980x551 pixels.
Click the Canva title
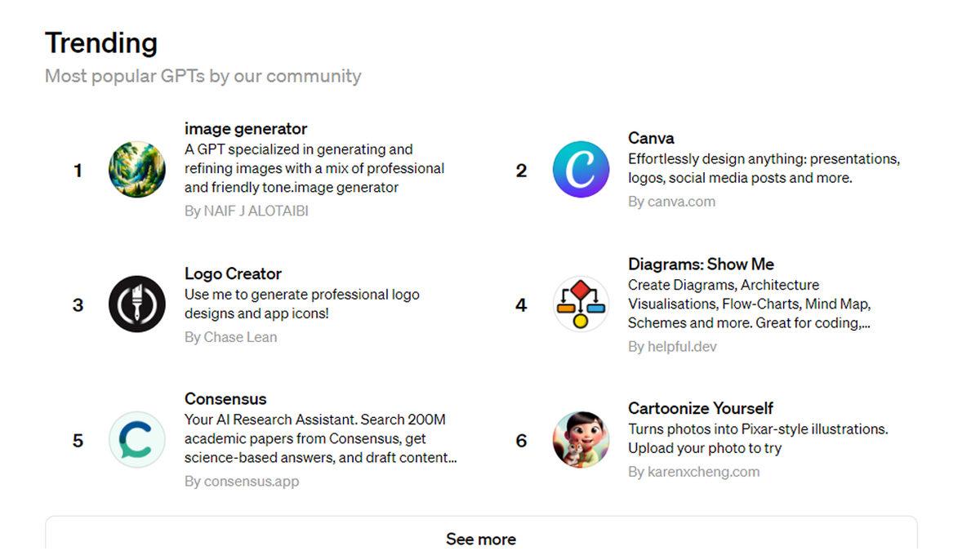pos(651,138)
